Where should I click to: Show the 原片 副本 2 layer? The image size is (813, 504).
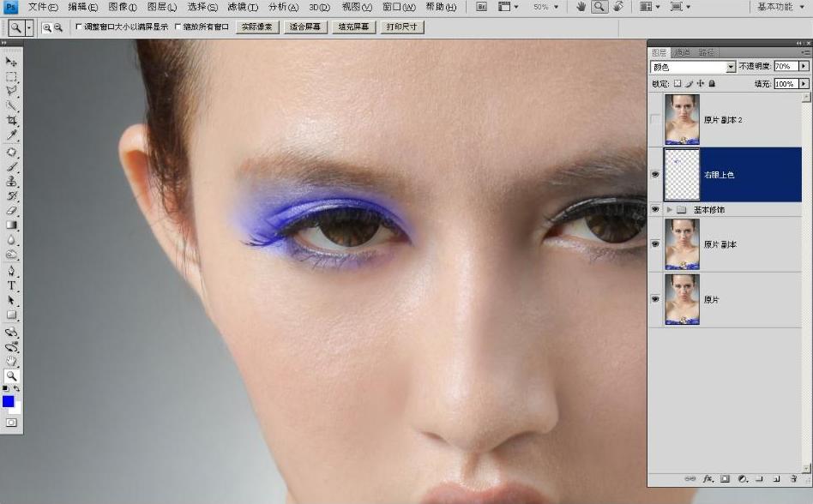[655, 120]
